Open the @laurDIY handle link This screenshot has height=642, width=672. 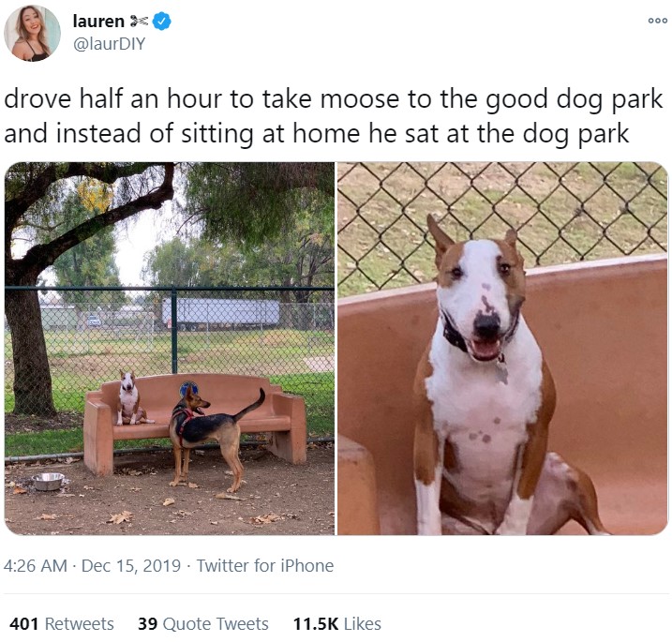click(x=110, y=44)
